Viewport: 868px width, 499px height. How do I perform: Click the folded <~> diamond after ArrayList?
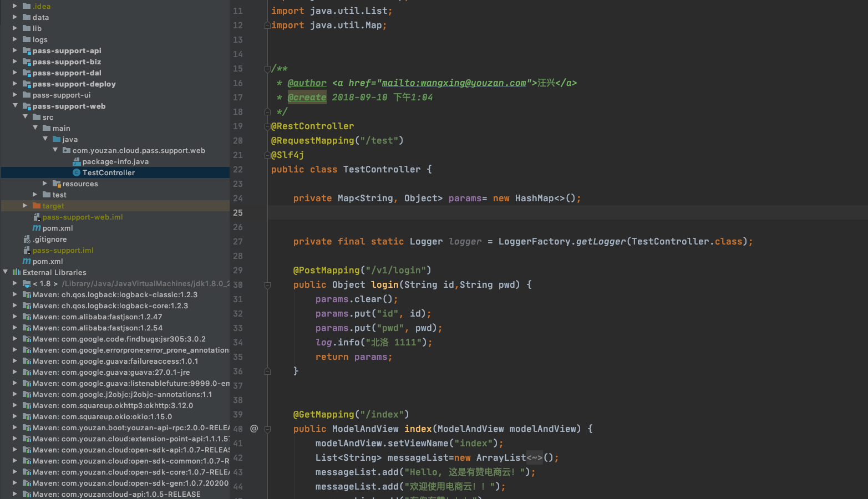pyautogui.click(x=535, y=457)
